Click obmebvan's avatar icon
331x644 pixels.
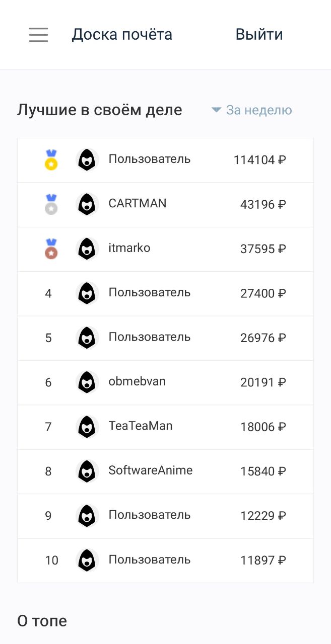[x=87, y=382]
